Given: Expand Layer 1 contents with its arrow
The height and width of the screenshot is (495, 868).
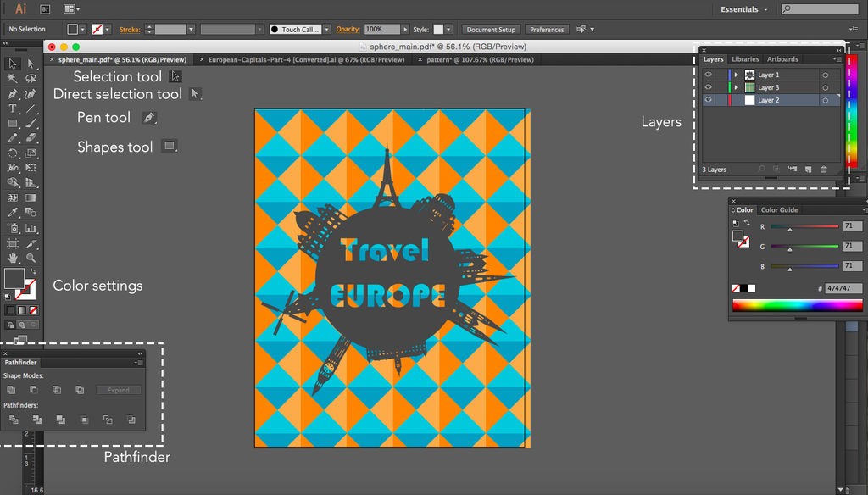Looking at the screenshot, I should click(736, 75).
